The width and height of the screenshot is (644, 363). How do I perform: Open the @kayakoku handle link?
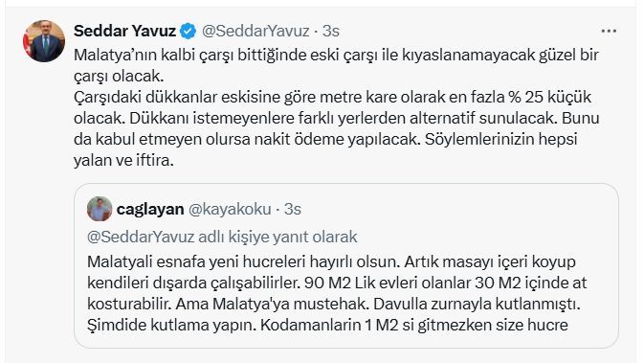pos(230,209)
